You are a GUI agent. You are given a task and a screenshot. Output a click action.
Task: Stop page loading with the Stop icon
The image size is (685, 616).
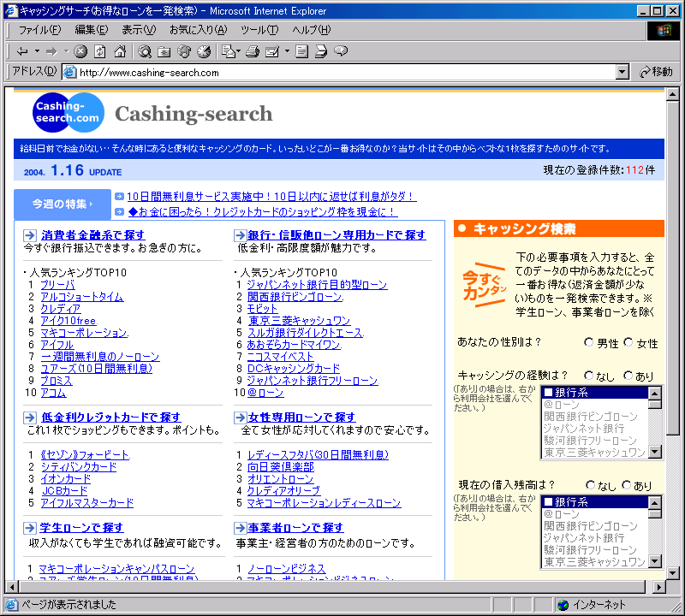click(x=80, y=51)
